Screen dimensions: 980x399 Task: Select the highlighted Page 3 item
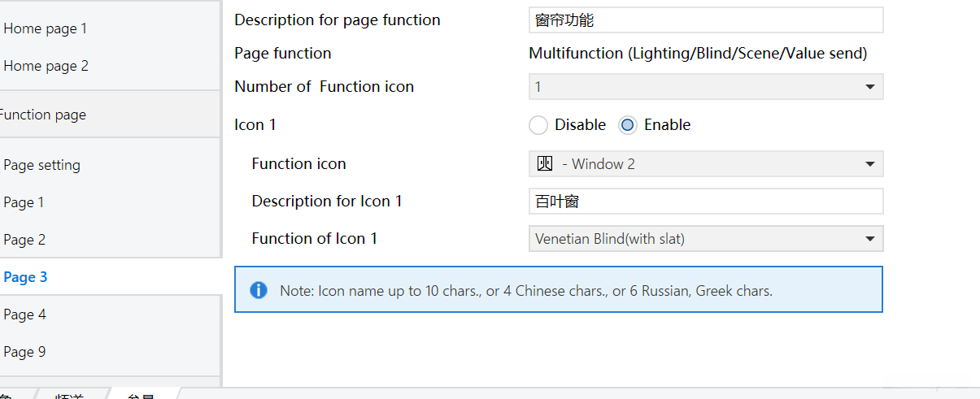coord(26,278)
